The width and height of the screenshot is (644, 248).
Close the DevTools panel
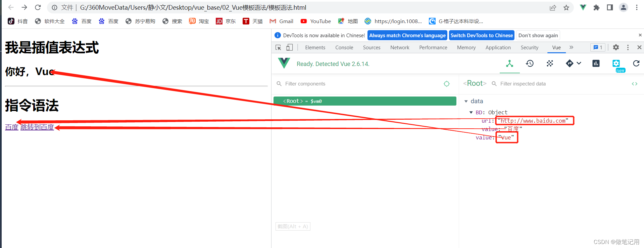pyautogui.click(x=639, y=48)
